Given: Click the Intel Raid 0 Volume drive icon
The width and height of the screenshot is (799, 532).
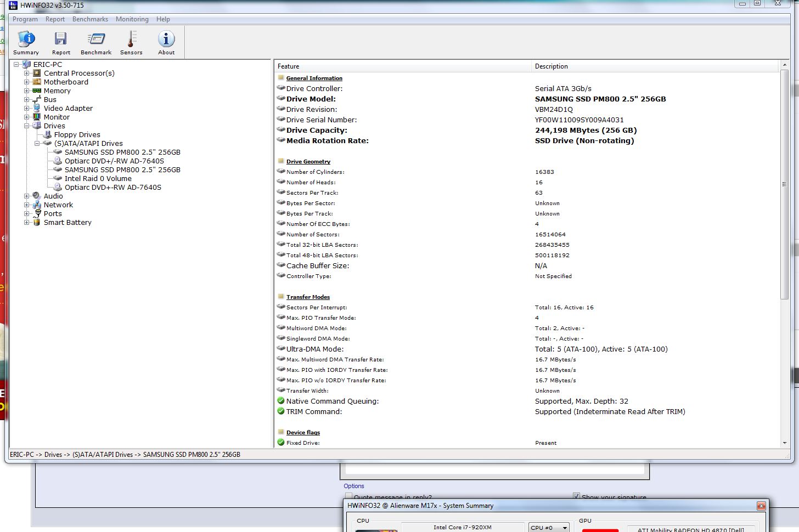Looking at the screenshot, I should pyautogui.click(x=58, y=178).
